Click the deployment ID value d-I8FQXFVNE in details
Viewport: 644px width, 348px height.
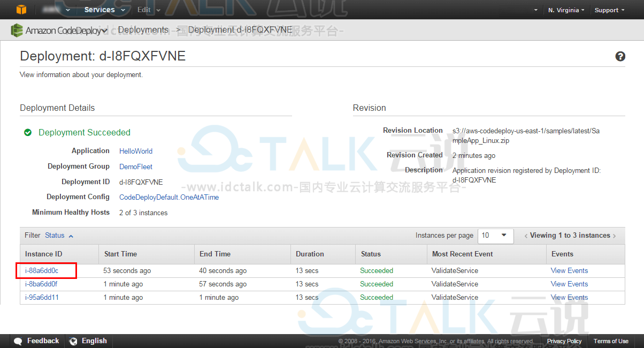point(141,182)
